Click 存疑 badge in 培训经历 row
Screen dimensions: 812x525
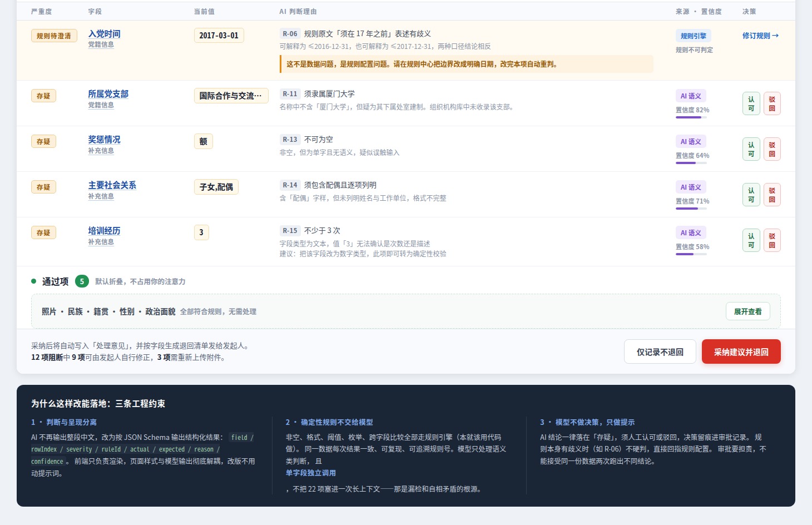pyautogui.click(x=43, y=233)
